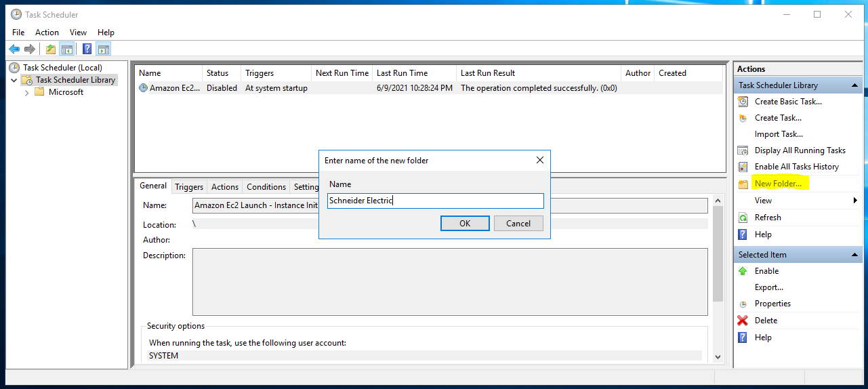The height and width of the screenshot is (389, 868).
Task: Sort by the Last Run Time column header
Action: [414, 73]
